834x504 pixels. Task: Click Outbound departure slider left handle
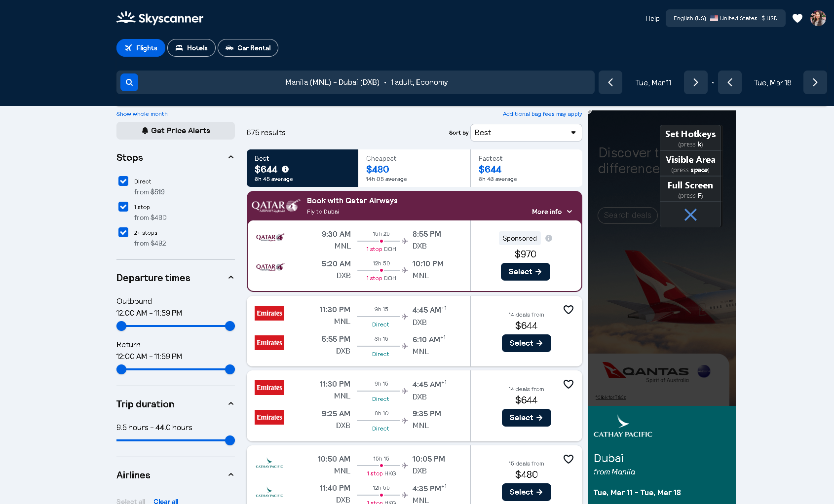pos(121,326)
